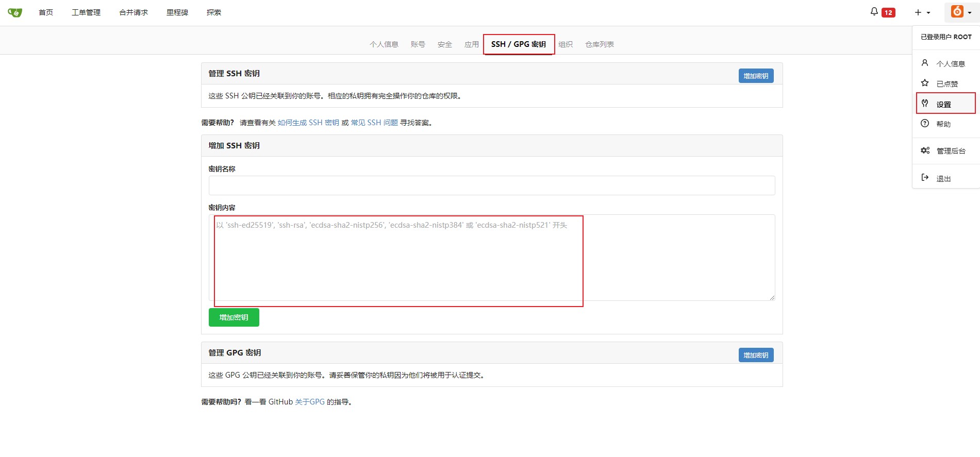Click 已登录用户 ROOT header text
980x457 pixels.
[x=946, y=37]
